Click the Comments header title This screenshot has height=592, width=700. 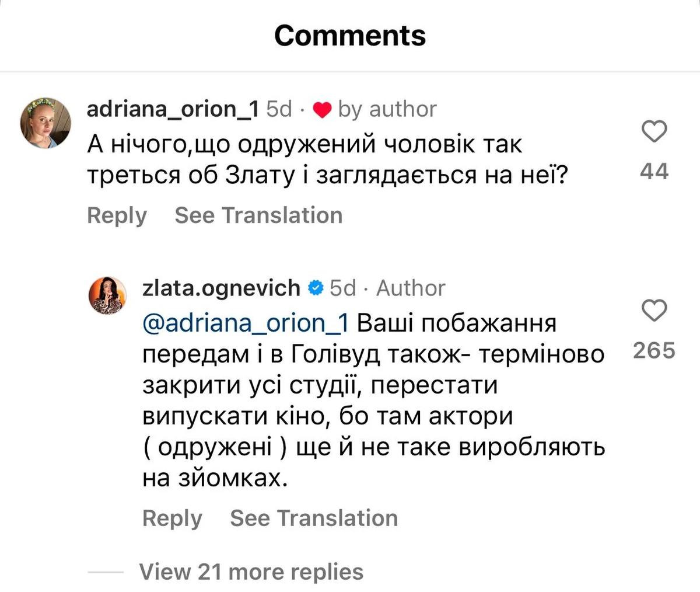tap(350, 35)
